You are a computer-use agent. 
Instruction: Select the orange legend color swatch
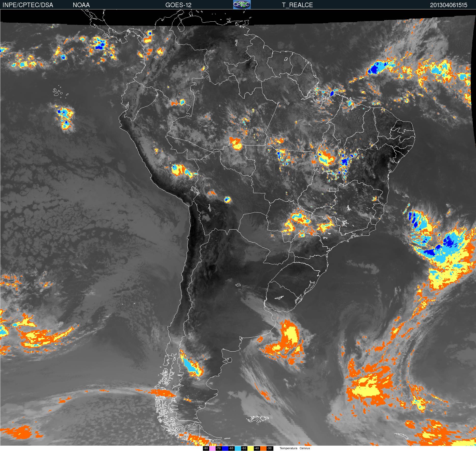click(263, 448)
